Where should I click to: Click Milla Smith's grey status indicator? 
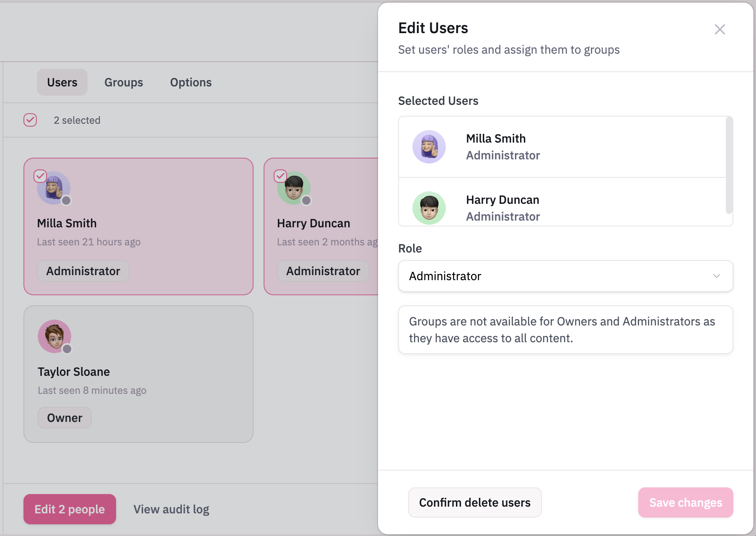(66, 200)
